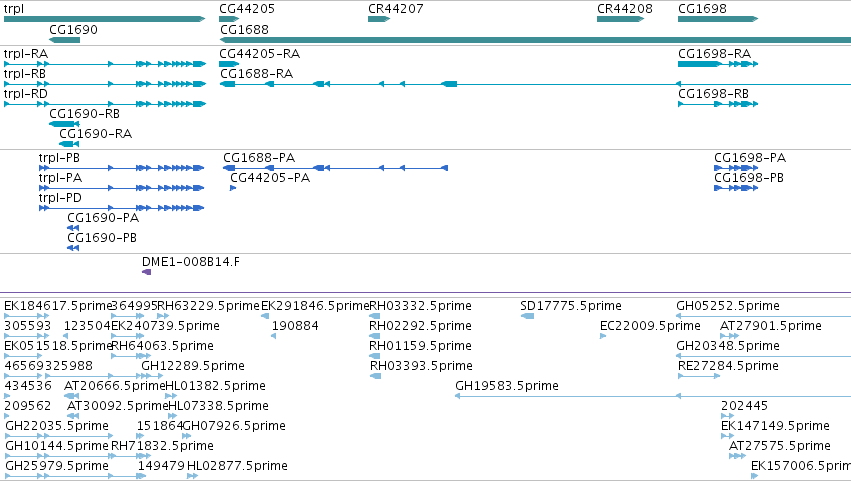Image resolution: width=851 pixels, height=481 pixels.
Task: Open transcript trpl-RD details
Action: point(105,104)
